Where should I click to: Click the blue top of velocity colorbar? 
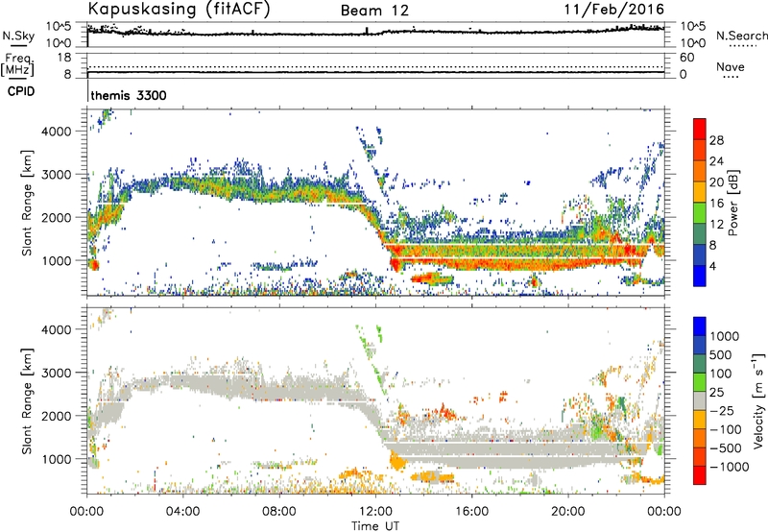coord(700,326)
